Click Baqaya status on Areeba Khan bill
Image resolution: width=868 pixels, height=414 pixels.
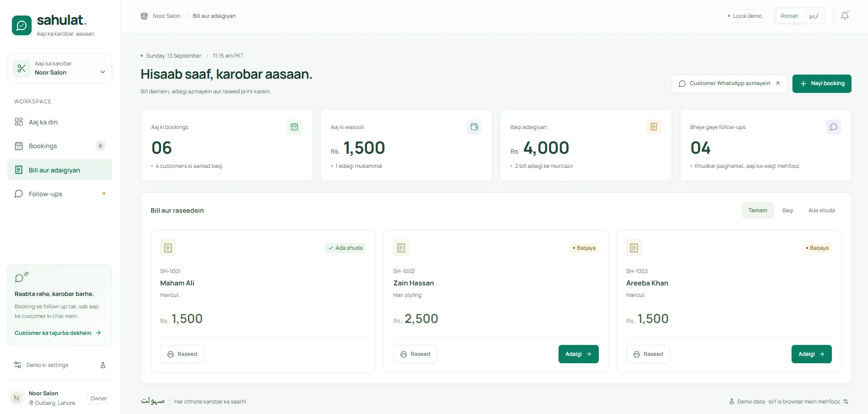click(x=817, y=248)
